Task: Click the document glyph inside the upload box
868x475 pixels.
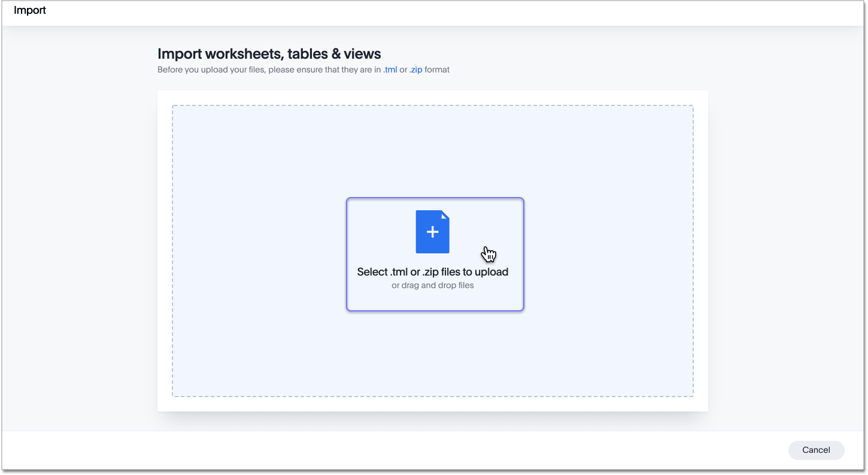Action: 432,231
